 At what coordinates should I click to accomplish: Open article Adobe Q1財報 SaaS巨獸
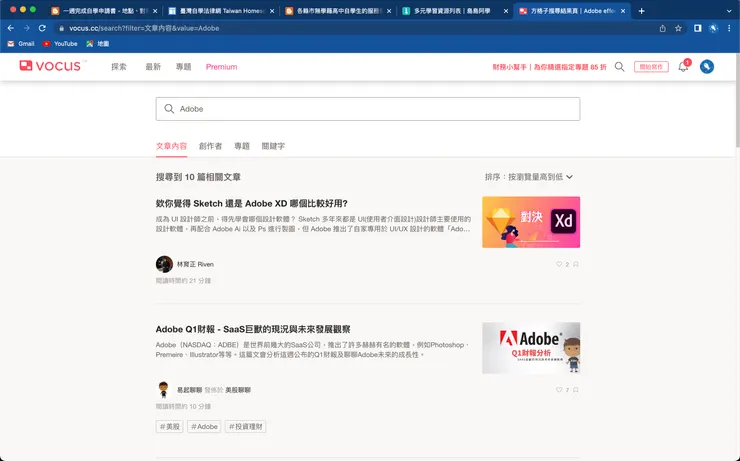[253, 329]
